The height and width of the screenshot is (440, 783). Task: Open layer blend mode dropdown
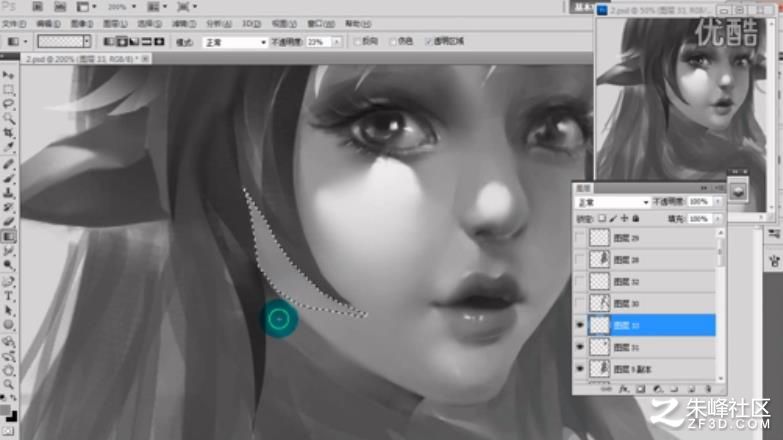coord(613,202)
